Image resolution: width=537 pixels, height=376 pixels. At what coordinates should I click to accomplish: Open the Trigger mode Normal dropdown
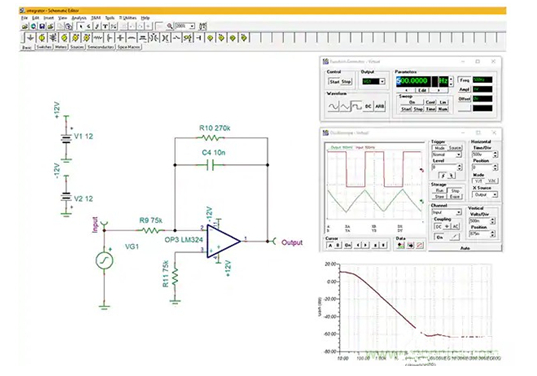[x=447, y=155]
